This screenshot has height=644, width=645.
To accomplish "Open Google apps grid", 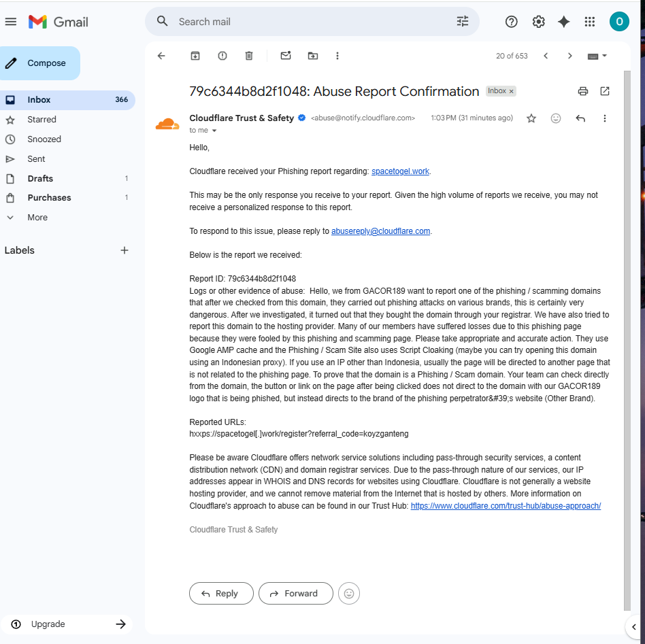I will click(590, 22).
